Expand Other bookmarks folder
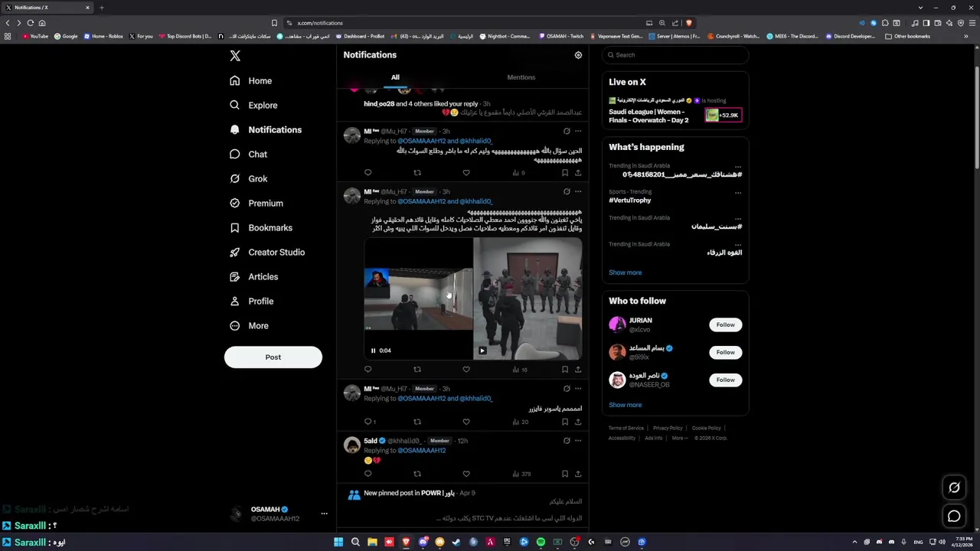 click(x=907, y=36)
